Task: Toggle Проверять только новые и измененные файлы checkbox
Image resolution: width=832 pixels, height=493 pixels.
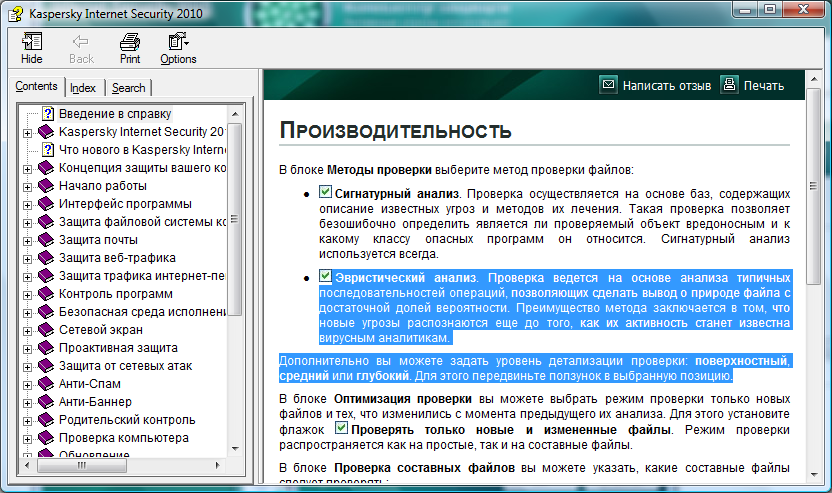Action: 342,428
